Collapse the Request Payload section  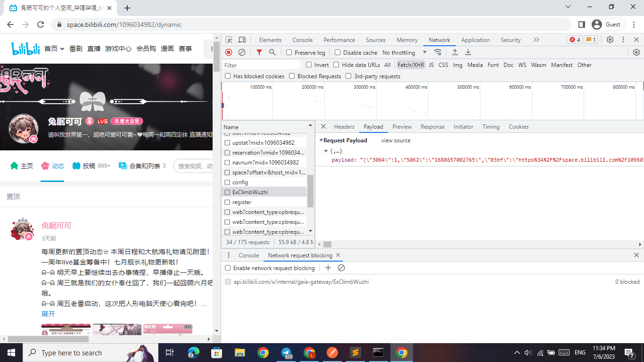[x=322, y=140]
